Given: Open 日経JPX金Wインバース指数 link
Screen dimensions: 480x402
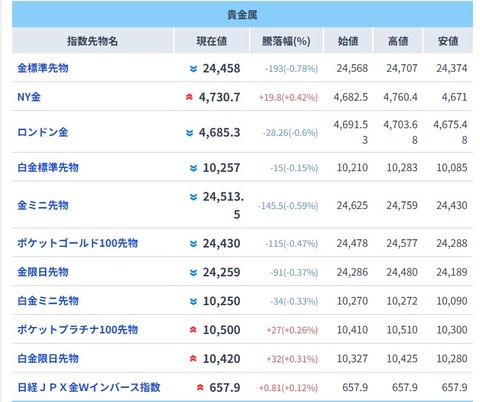Looking at the screenshot, I should 89,387.
